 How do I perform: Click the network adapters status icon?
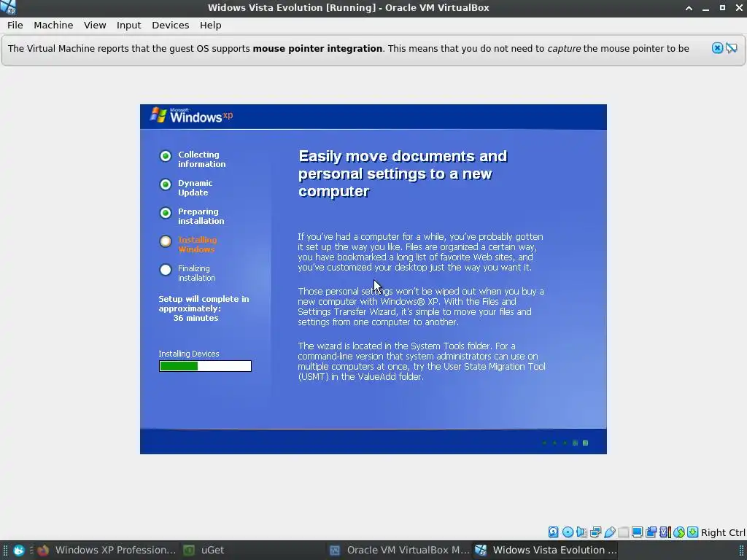click(x=595, y=532)
